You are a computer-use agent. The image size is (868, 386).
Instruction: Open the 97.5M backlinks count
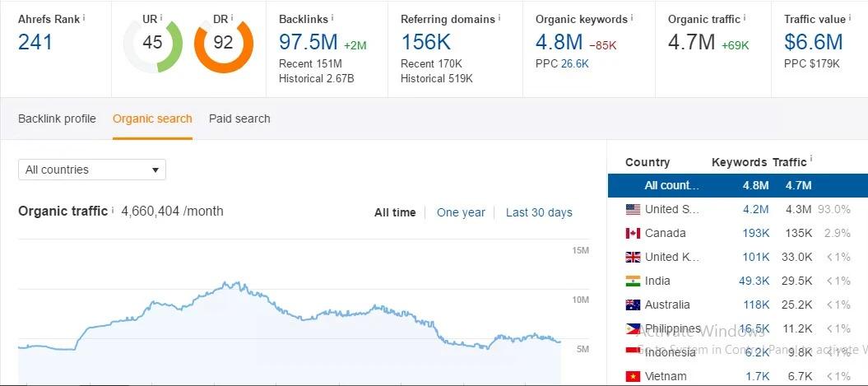[307, 43]
